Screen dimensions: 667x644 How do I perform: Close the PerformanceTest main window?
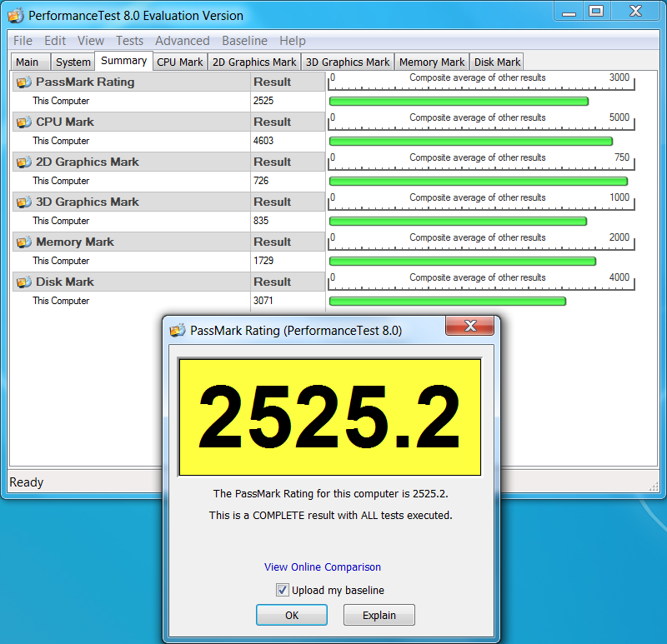tap(636, 12)
